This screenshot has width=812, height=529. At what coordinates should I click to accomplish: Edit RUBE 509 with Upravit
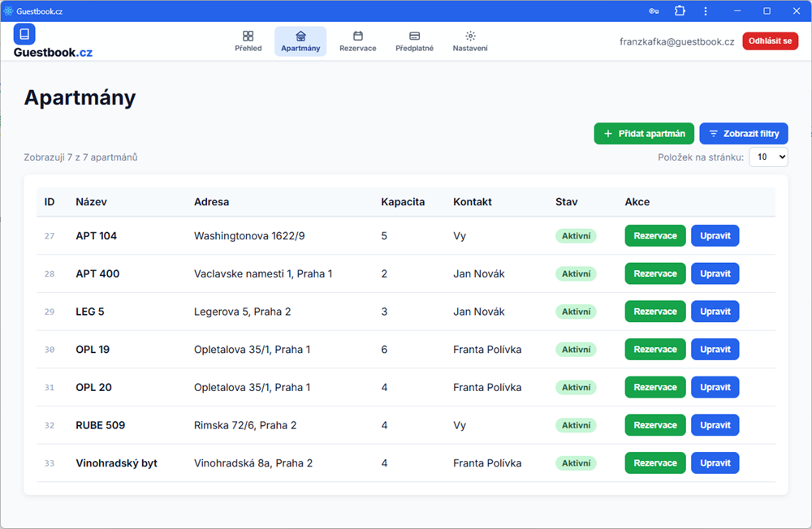click(x=715, y=425)
